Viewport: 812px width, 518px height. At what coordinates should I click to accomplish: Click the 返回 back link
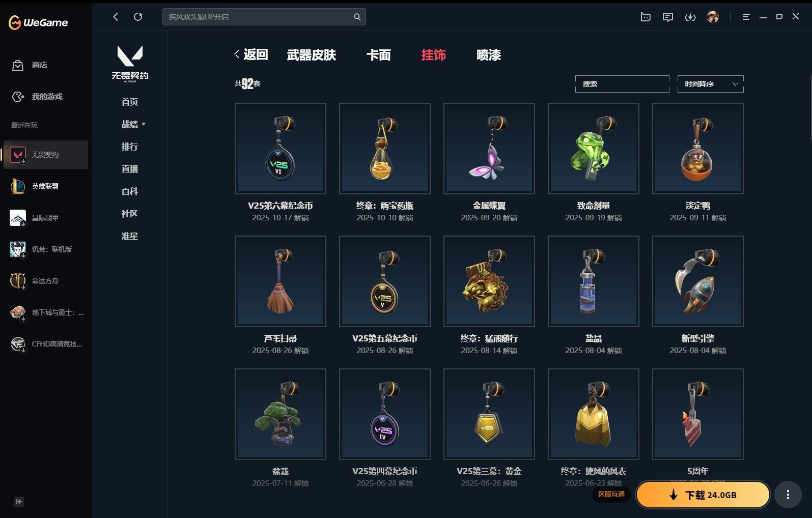pos(251,54)
